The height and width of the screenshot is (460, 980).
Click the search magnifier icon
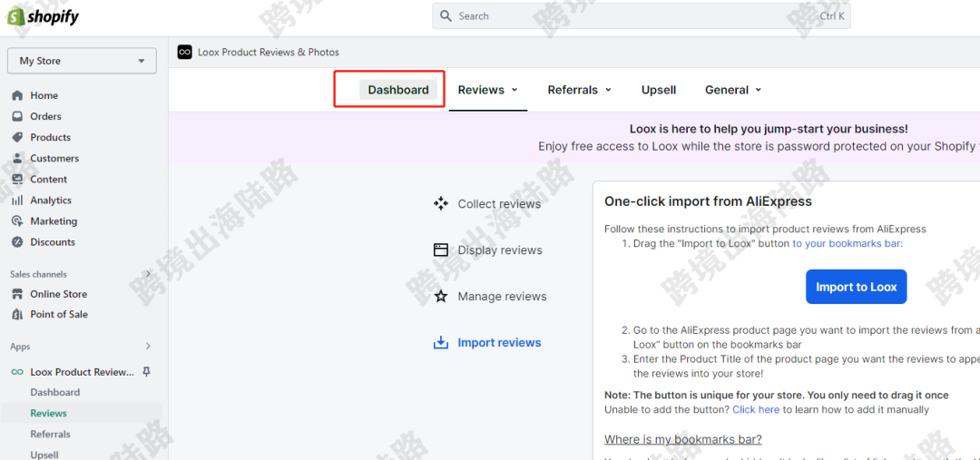click(x=446, y=16)
